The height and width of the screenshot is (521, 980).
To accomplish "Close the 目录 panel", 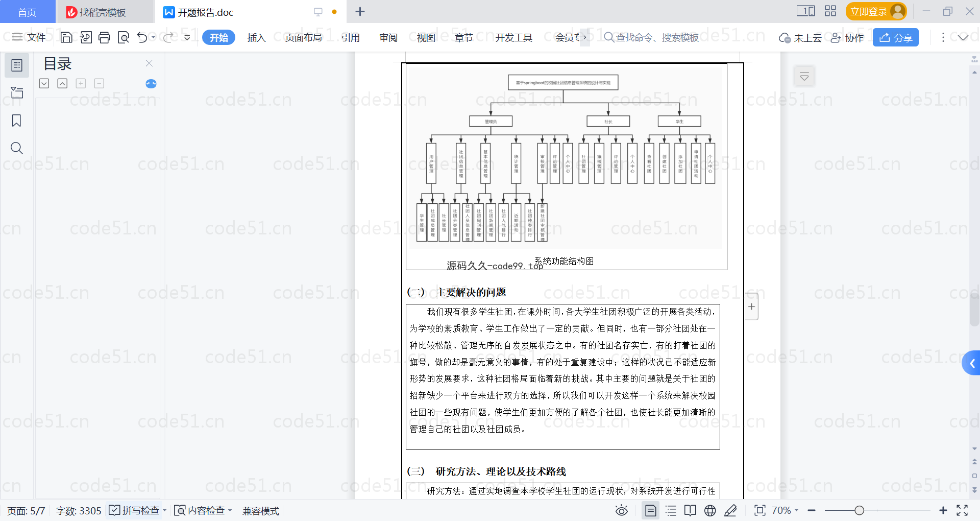I will [x=149, y=63].
